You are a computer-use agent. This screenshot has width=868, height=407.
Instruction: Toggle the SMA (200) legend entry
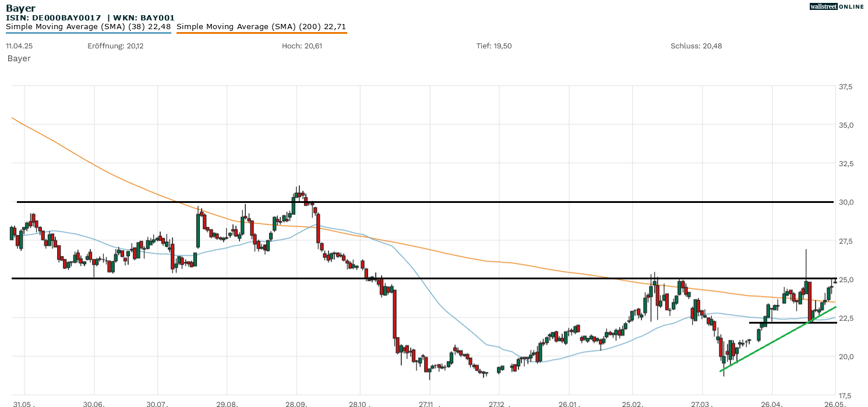pyautogui.click(x=261, y=26)
